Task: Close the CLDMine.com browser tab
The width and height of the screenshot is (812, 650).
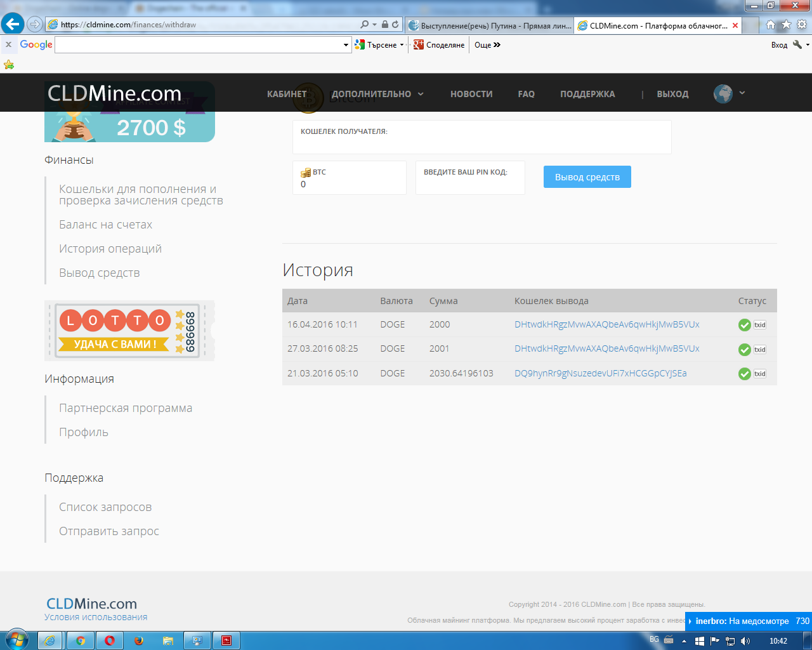Action: pyautogui.click(x=735, y=25)
